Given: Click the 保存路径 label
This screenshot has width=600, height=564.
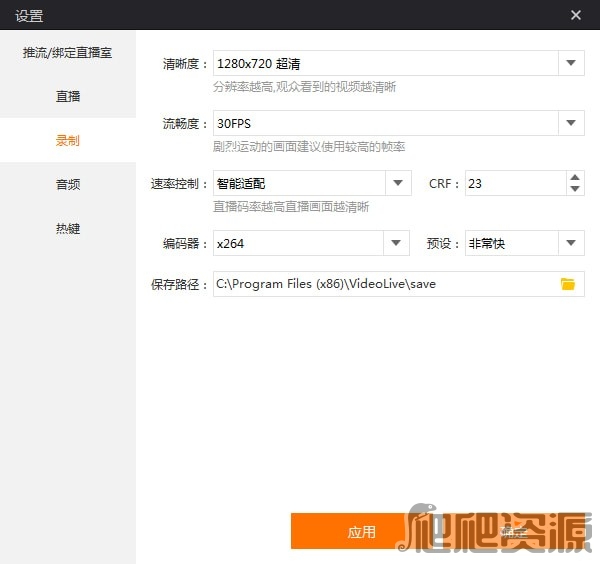Looking at the screenshot, I should (179, 284).
